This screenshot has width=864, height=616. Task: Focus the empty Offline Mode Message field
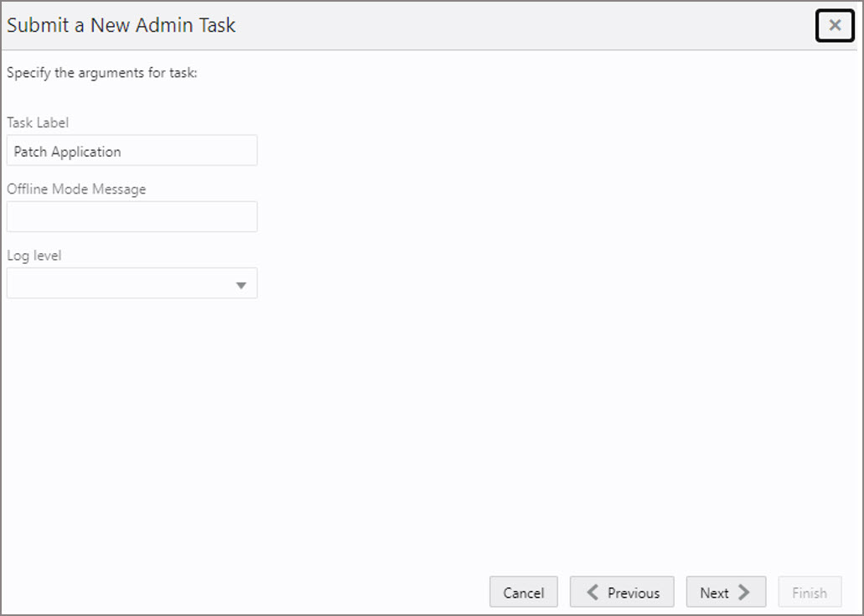pos(132,216)
